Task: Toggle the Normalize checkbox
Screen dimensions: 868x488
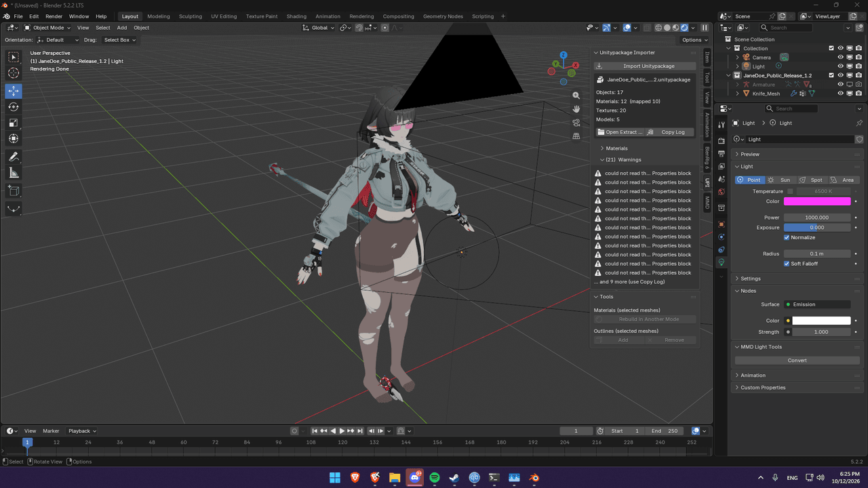Action: click(787, 238)
